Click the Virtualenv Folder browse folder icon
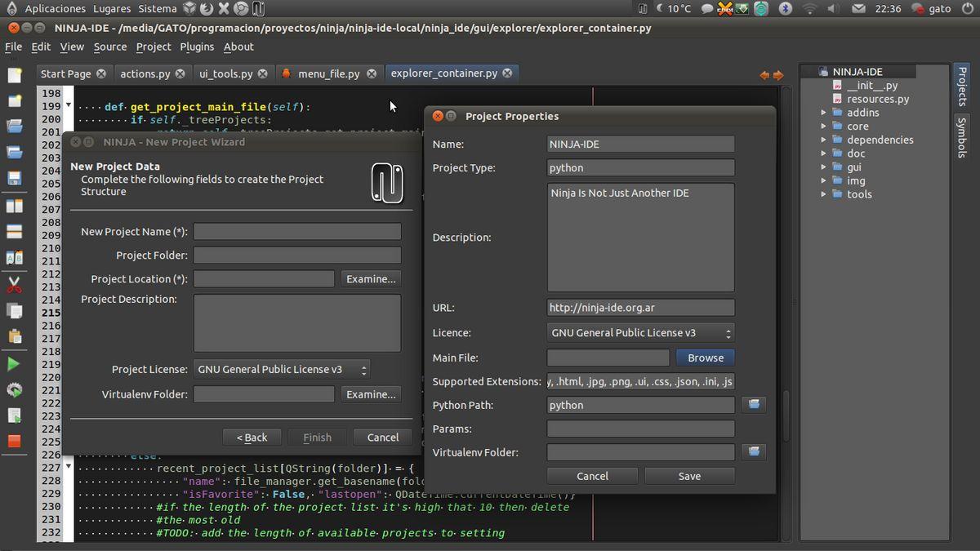Screen dimensions: 980x551 click(754, 451)
